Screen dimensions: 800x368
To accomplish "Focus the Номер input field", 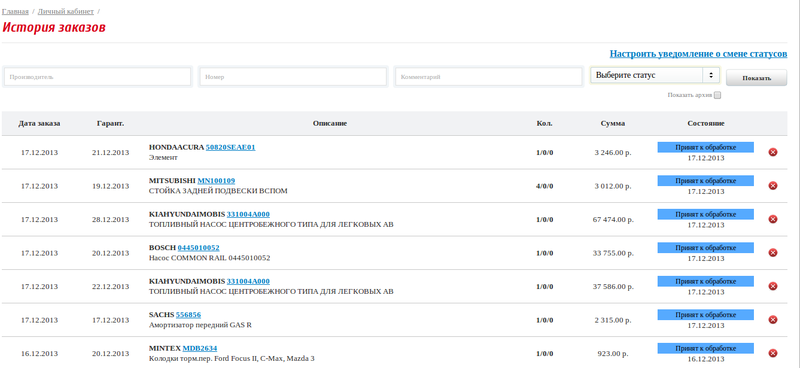I will tap(293, 77).
